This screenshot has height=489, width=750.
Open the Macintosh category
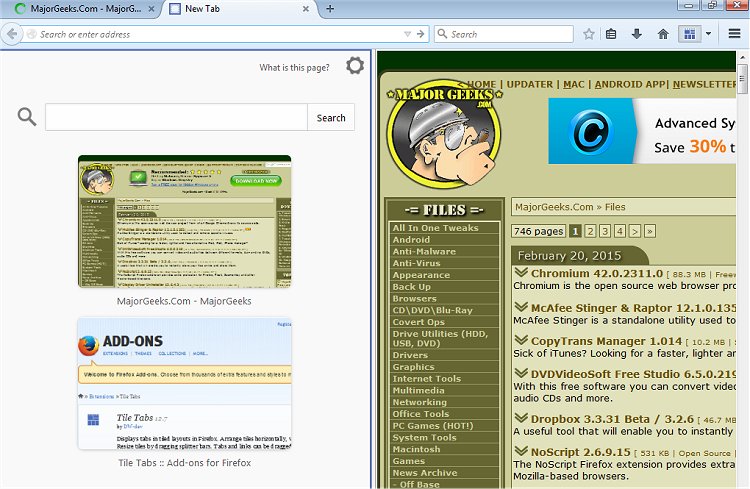click(445, 449)
